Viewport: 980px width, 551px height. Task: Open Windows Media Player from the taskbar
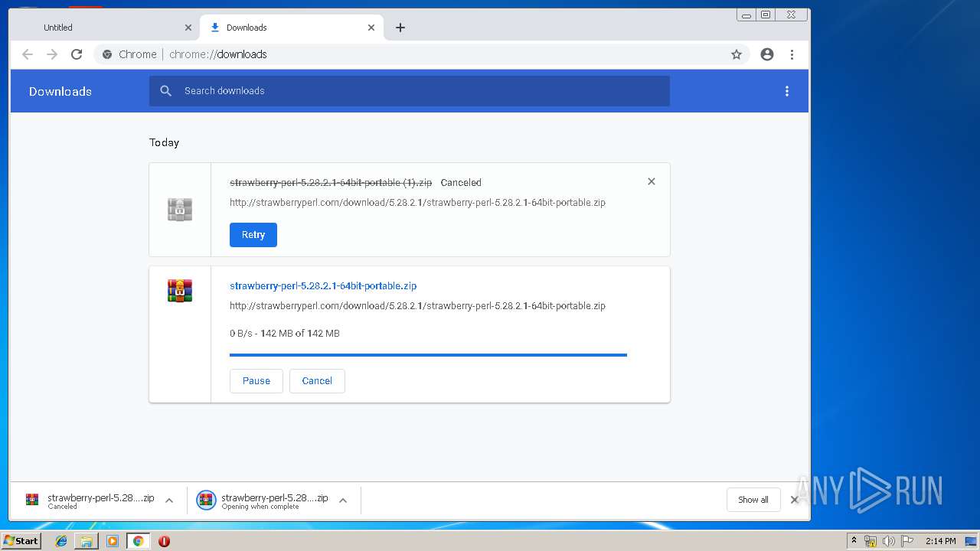(113, 541)
